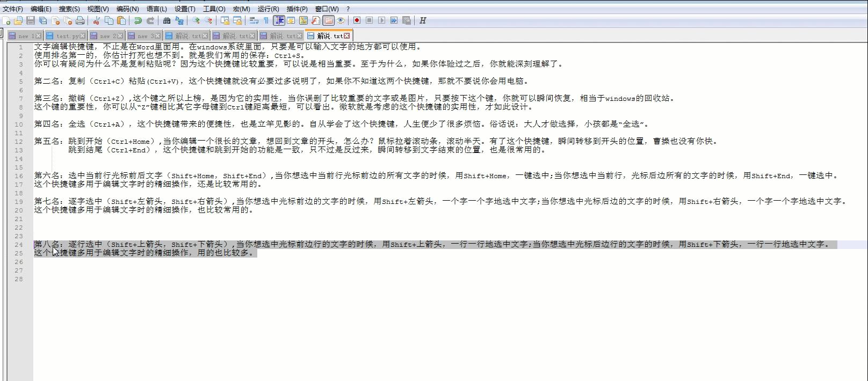The height and width of the screenshot is (381, 868).
Task: Click the text line starting 第七名:逐字选中
Action: tap(441, 201)
